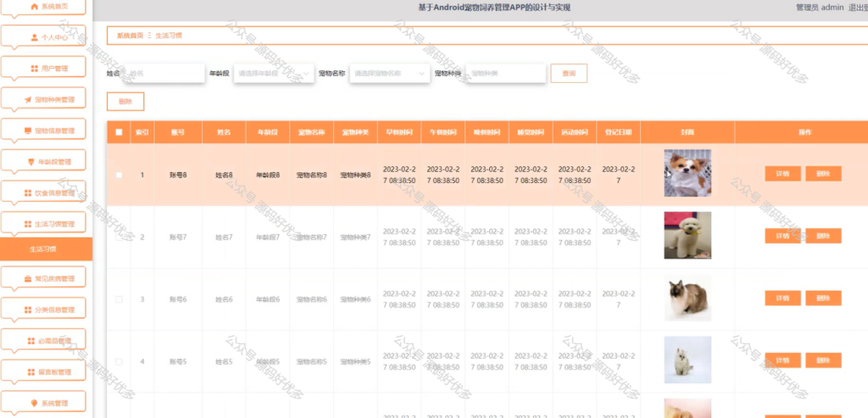Collapse the 生活习惯管理 sidebar section
This screenshot has height=418, width=868.
[43, 224]
